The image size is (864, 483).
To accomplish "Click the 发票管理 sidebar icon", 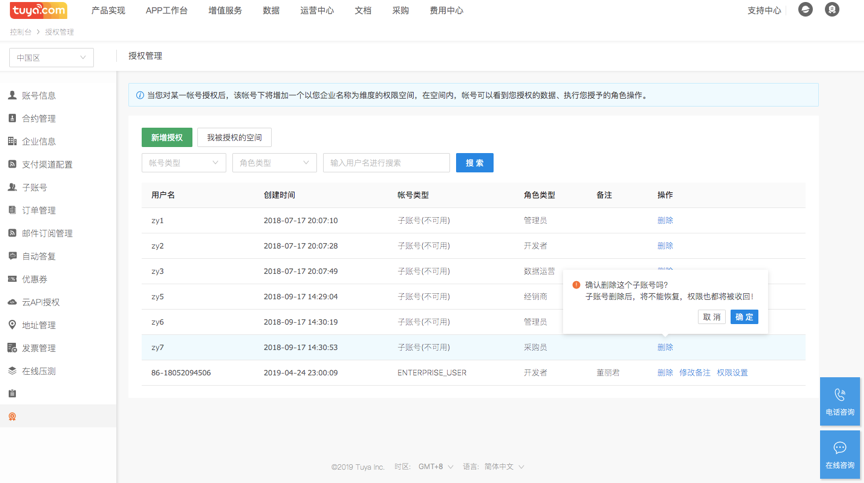I will click(12, 348).
